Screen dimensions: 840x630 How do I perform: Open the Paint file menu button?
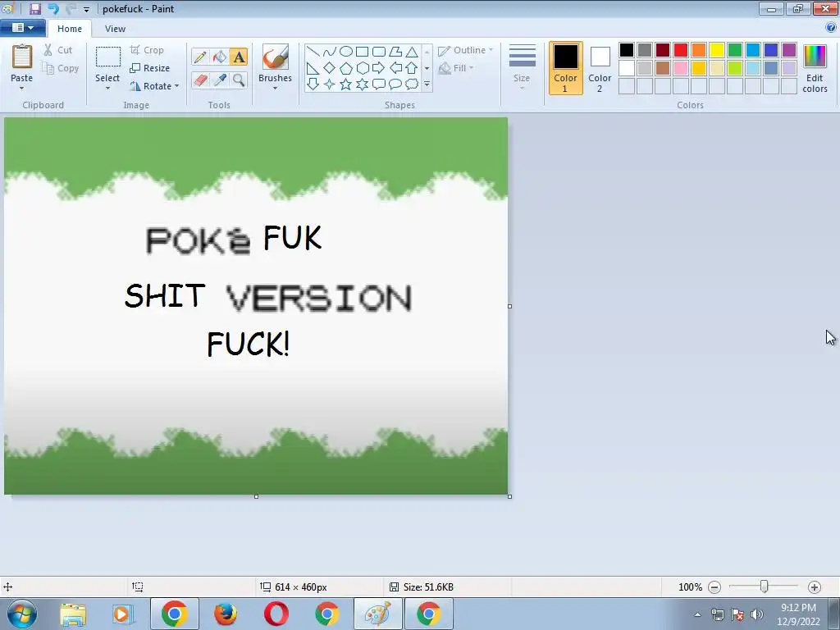[x=22, y=28]
